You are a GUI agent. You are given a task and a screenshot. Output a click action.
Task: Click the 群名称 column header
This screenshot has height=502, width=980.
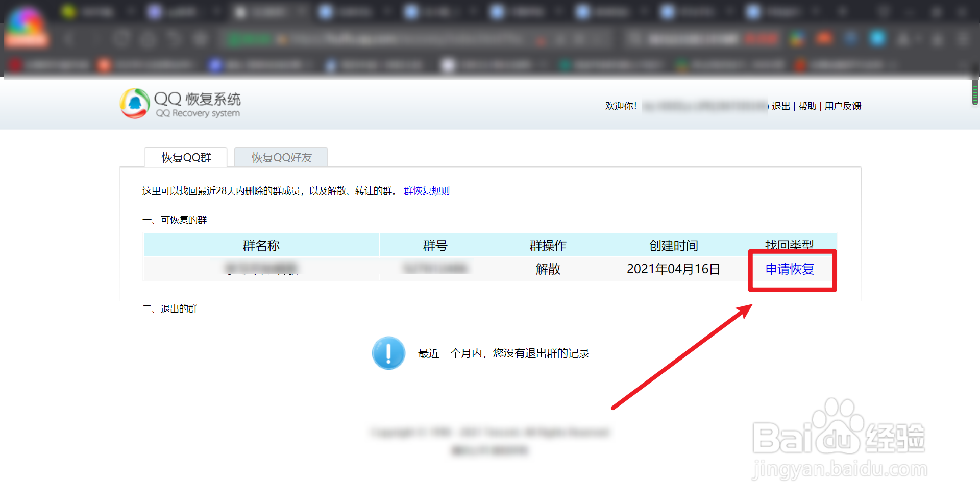(x=261, y=246)
